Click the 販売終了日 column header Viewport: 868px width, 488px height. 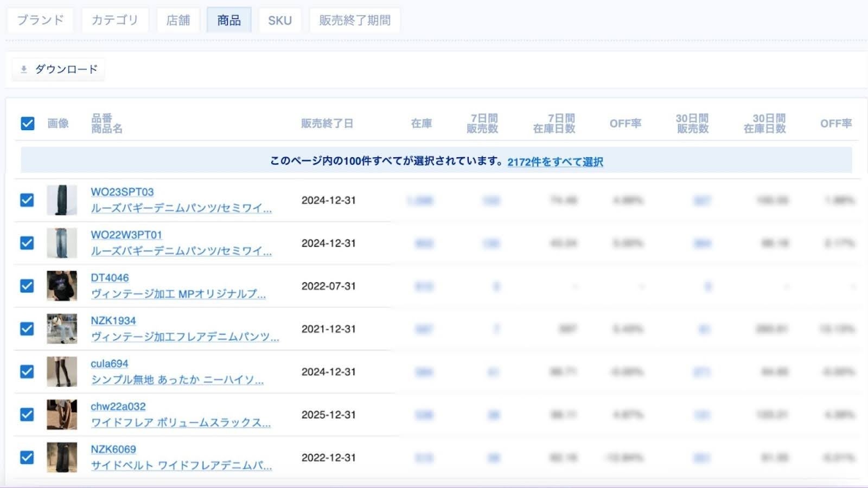click(327, 124)
